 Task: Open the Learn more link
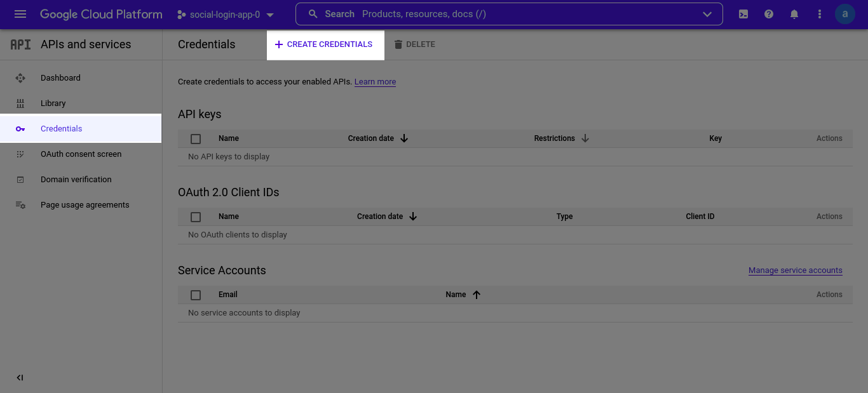tap(375, 82)
